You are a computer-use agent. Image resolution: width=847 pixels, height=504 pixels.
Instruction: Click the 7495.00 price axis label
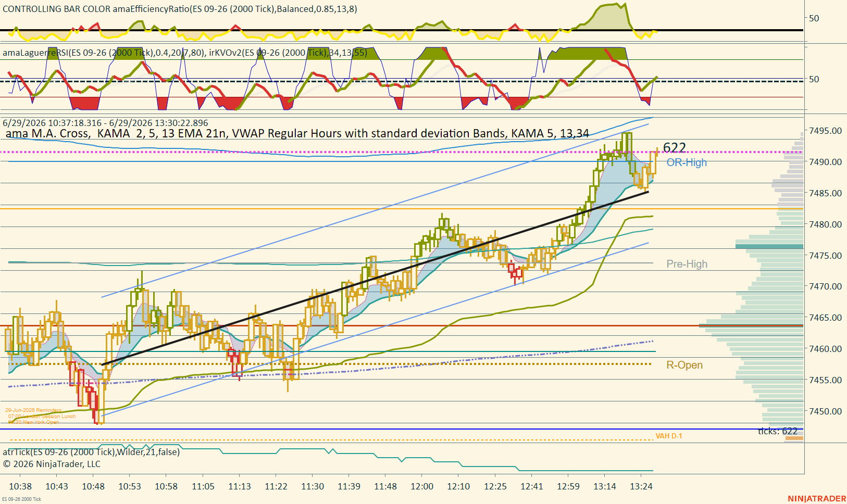click(825, 131)
